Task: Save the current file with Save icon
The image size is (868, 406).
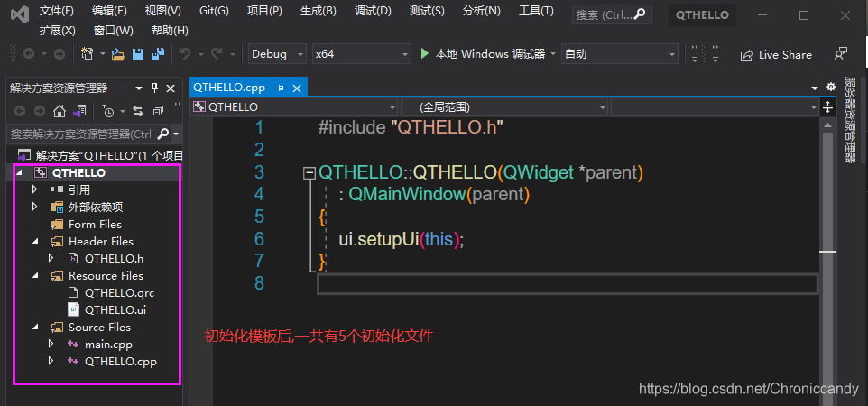Action: click(x=138, y=54)
